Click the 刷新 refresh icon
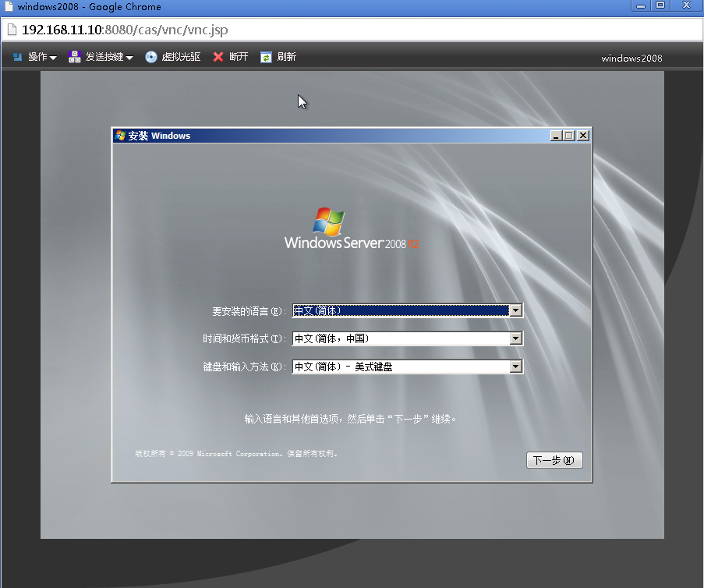This screenshot has height=588, width=704. point(266,57)
